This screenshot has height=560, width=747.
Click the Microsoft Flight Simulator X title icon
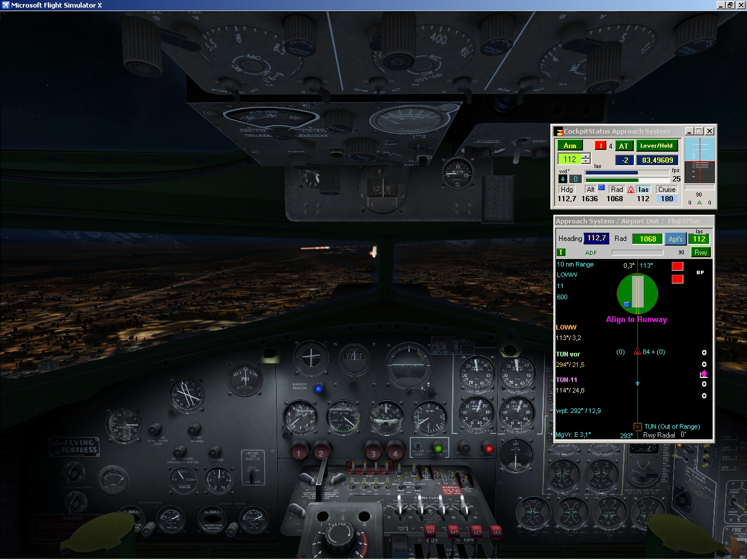5,5
